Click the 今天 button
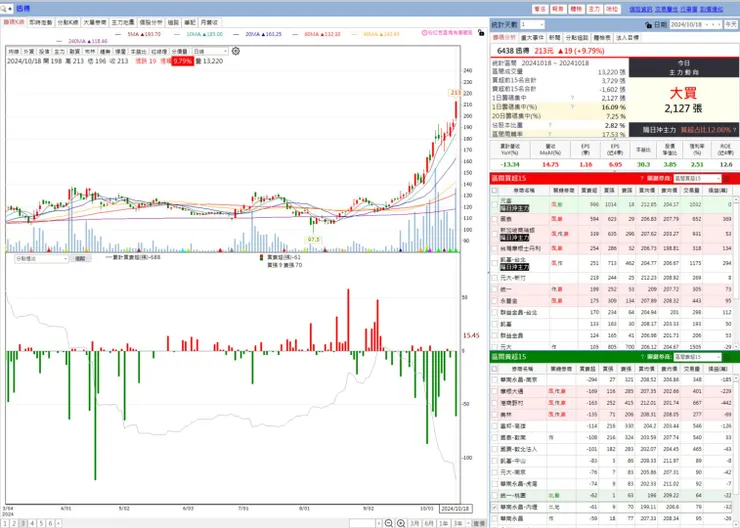The width and height of the screenshot is (740, 528). tap(731, 25)
